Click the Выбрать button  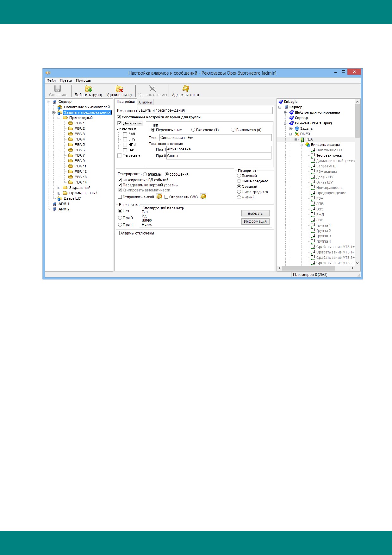coord(255,213)
